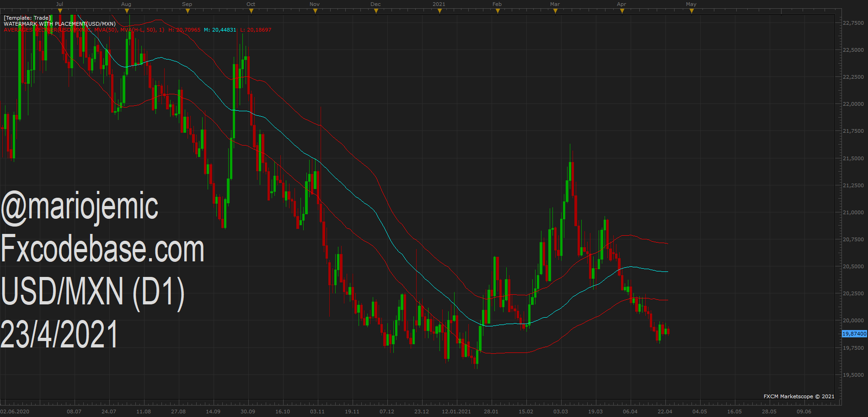Click the 04.05 date axis label
Viewport: 868px width, 417px height.
point(700,412)
